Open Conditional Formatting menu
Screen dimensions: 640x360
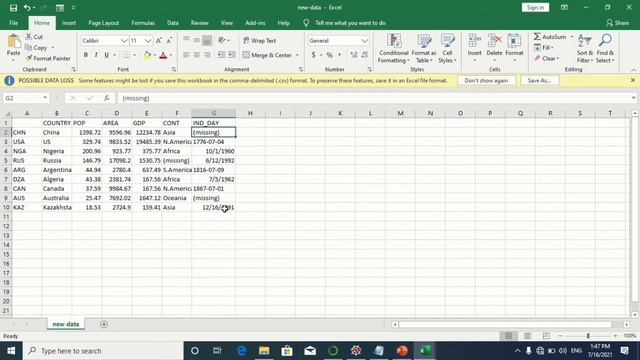click(393, 49)
